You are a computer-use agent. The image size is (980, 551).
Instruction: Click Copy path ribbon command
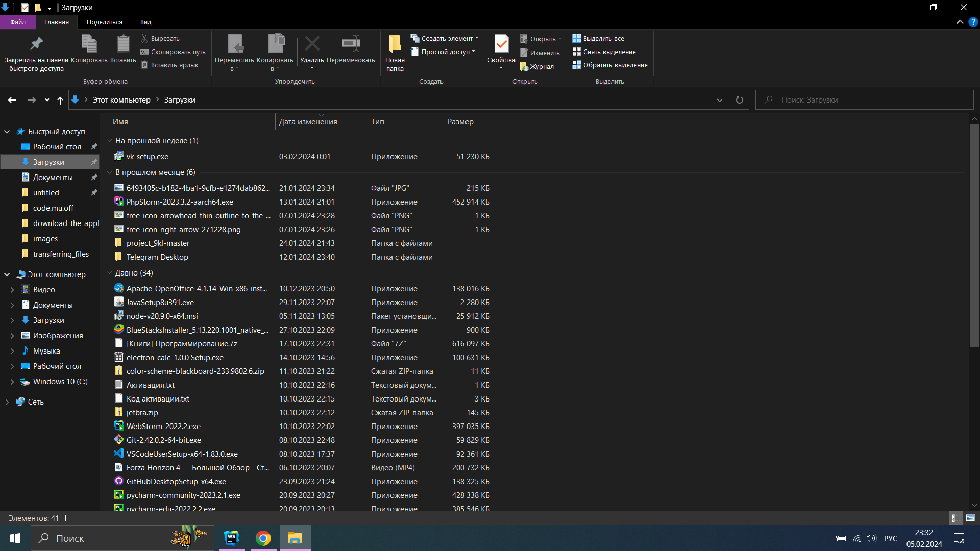tap(173, 52)
